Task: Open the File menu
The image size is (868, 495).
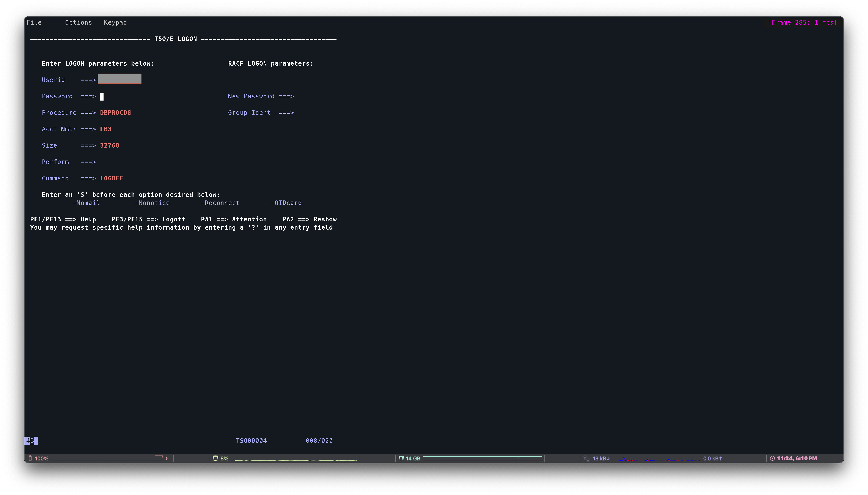Action: [34, 22]
